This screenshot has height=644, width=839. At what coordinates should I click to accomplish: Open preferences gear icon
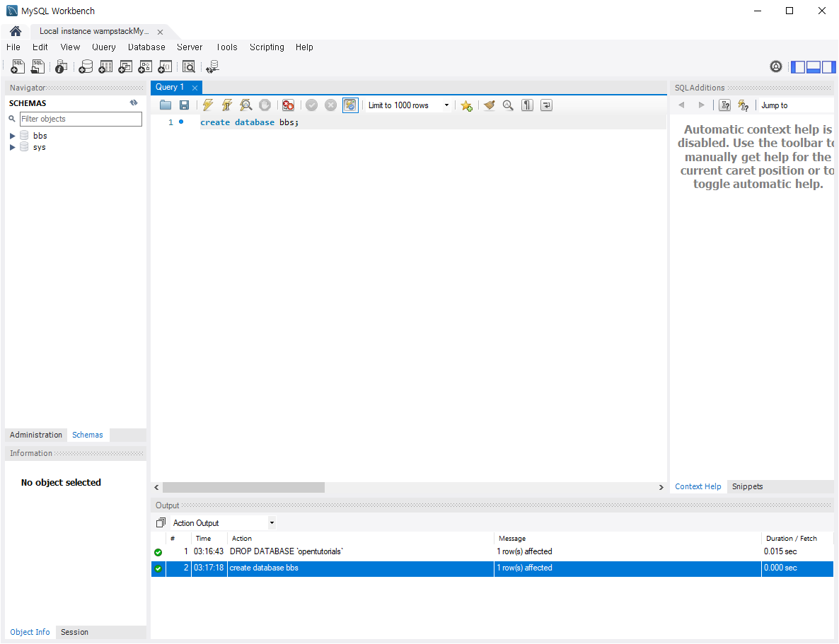776,66
